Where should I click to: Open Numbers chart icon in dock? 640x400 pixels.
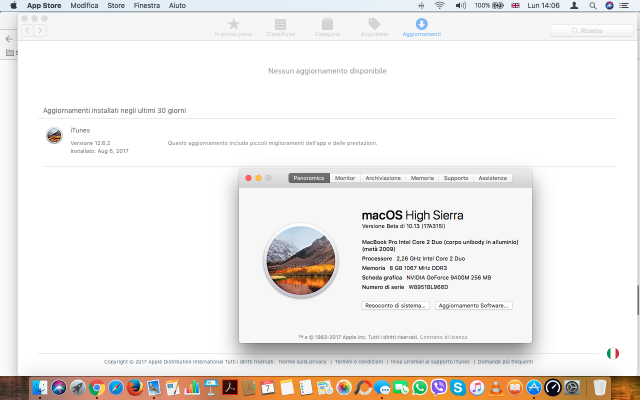192,387
